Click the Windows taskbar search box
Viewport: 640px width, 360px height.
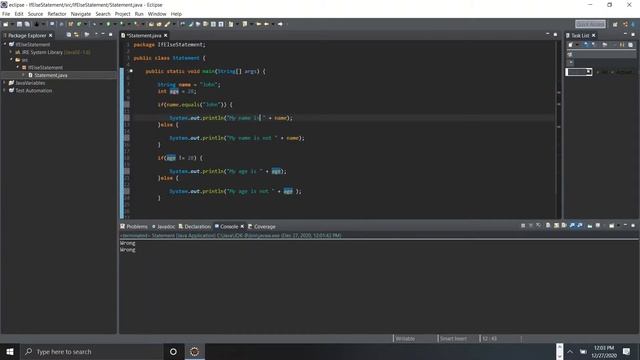click(x=92, y=351)
